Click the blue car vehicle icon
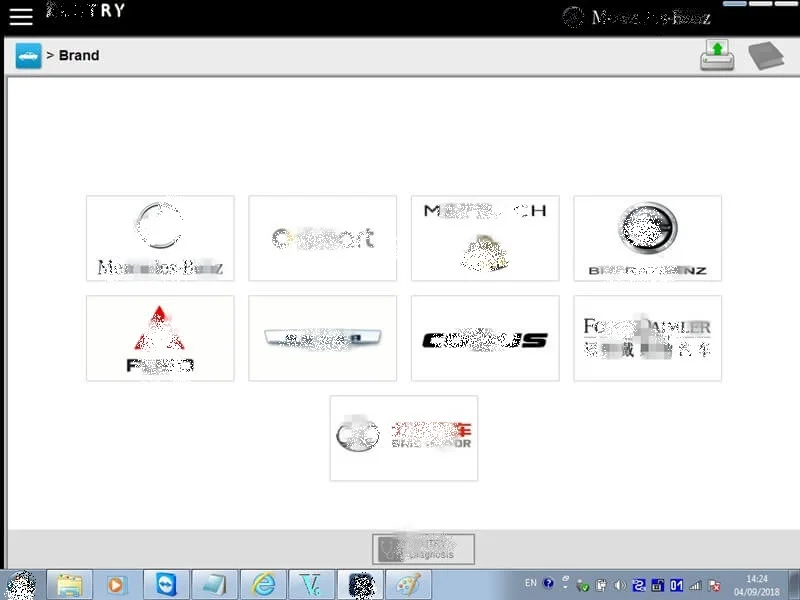This screenshot has width=800, height=600. (28, 56)
